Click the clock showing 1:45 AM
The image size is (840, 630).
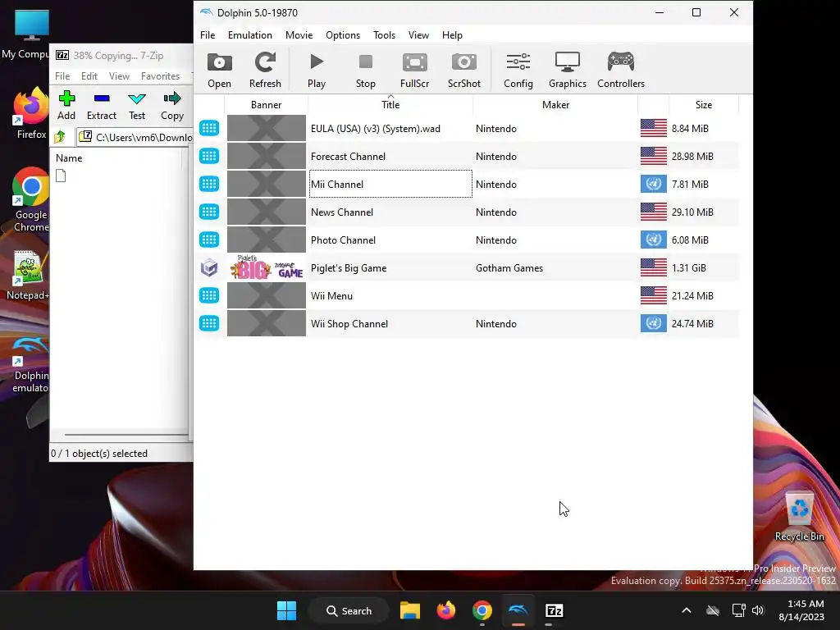(806, 604)
